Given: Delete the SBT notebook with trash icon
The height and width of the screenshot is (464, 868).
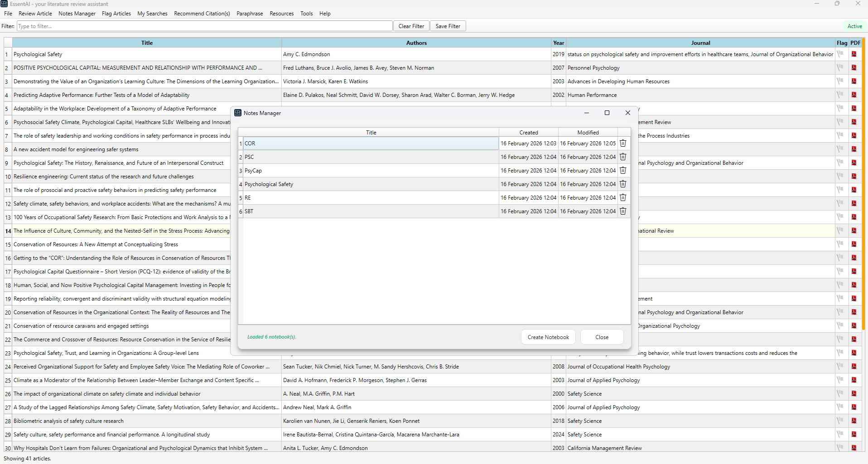Looking at the screenshot, I should [x=623, y=211].
